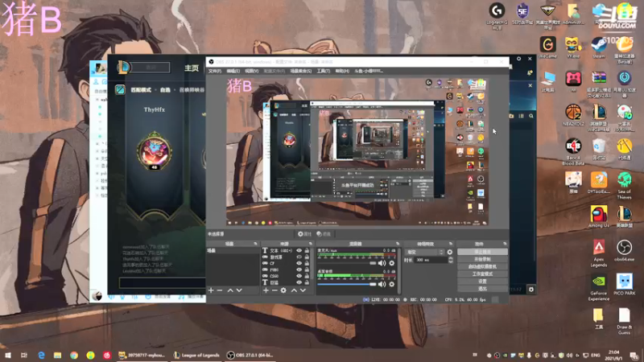Adjust the microphone/Aux volume slider
Screen dimensions: 644x362
347,263
